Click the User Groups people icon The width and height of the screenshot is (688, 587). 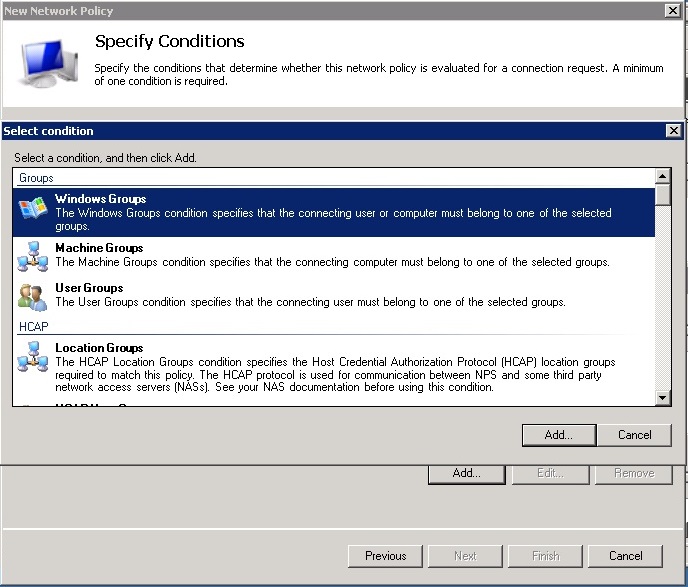pyautogui.click(x=31, y=297)
